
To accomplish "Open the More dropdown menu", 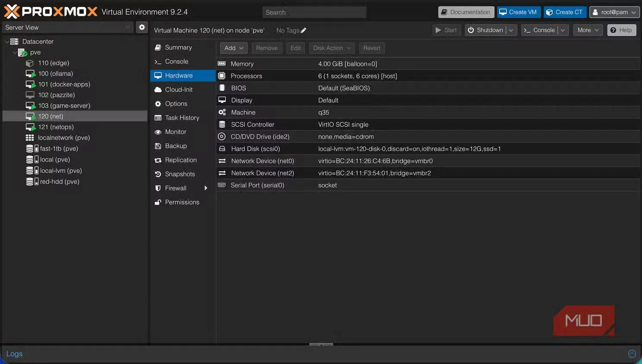I will (588, 30).
